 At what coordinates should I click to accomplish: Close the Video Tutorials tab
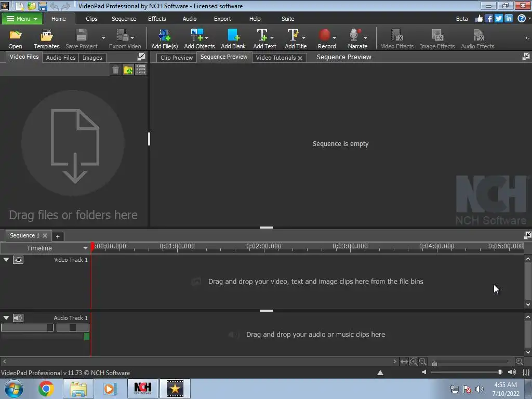[x=300, y=58]
